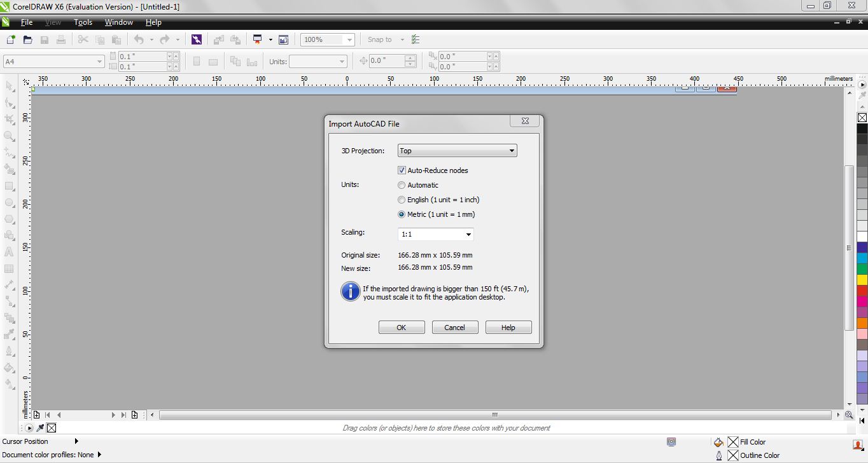
Task: Click the nudge offset 0.0 input field
Action: (388, 61)
